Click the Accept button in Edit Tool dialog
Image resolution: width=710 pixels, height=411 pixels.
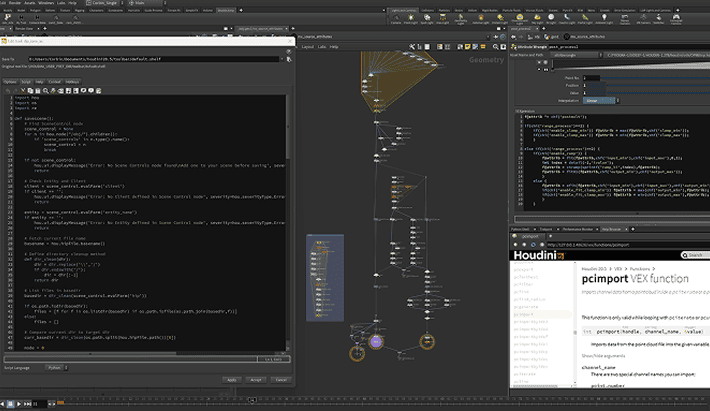256,380
